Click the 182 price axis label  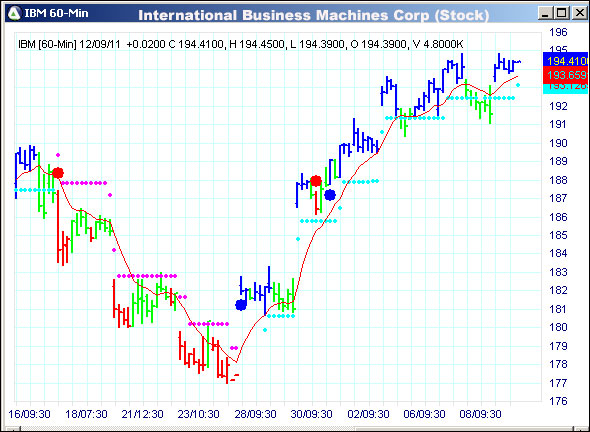point(558,291)
